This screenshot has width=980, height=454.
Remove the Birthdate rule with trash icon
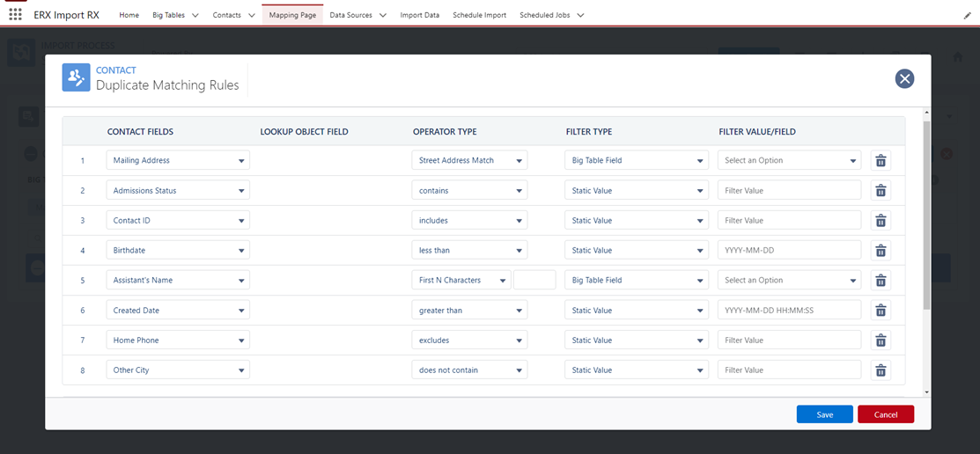click(880, 250)
